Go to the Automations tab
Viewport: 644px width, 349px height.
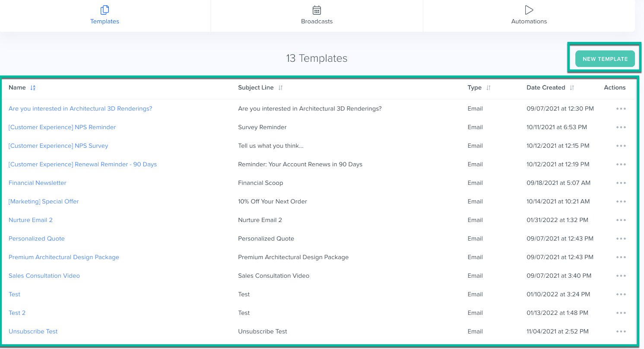tap(529, 16)
